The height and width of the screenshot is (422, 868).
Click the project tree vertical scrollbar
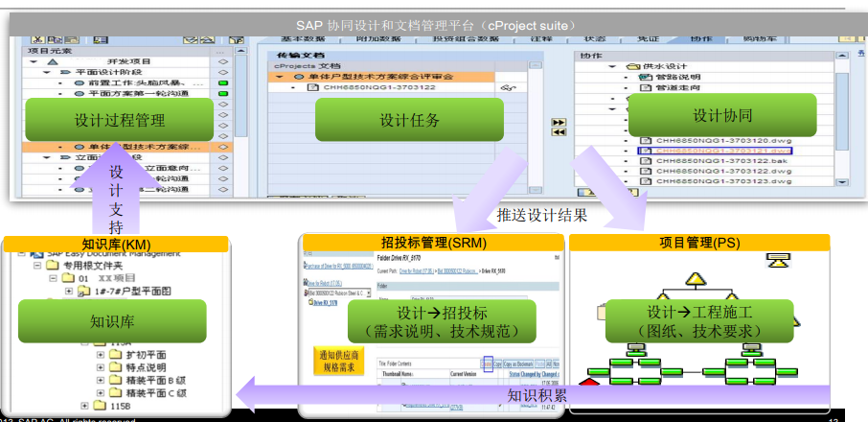240,94
